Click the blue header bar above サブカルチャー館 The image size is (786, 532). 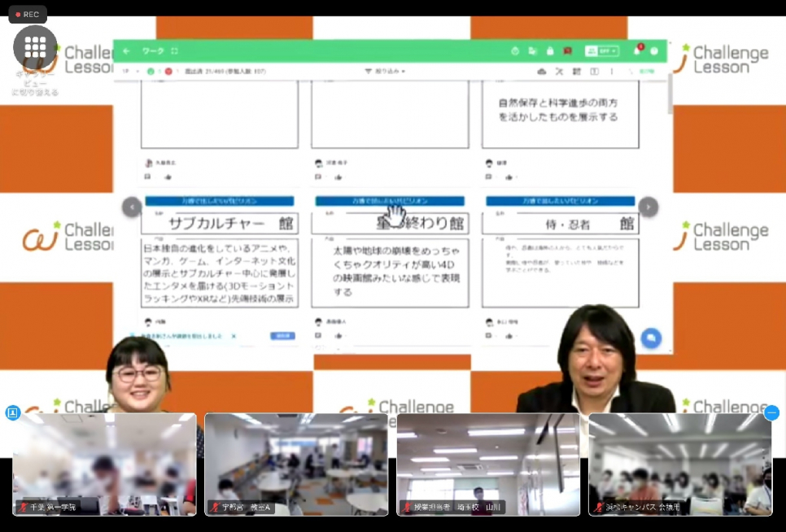[x=220, y=201]
